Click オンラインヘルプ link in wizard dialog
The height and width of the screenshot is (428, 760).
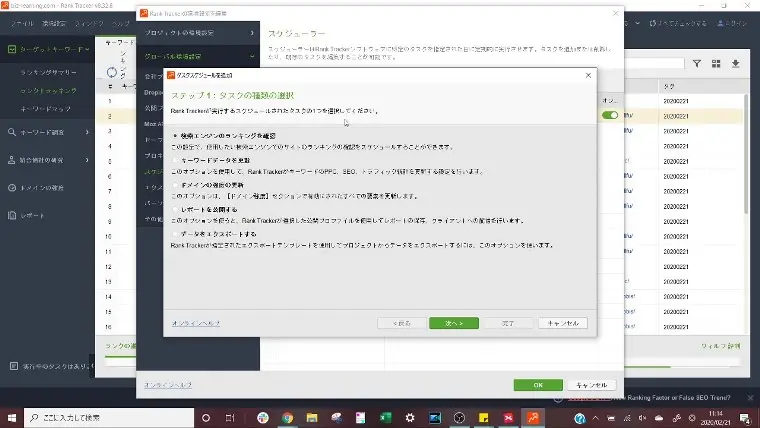196,323
